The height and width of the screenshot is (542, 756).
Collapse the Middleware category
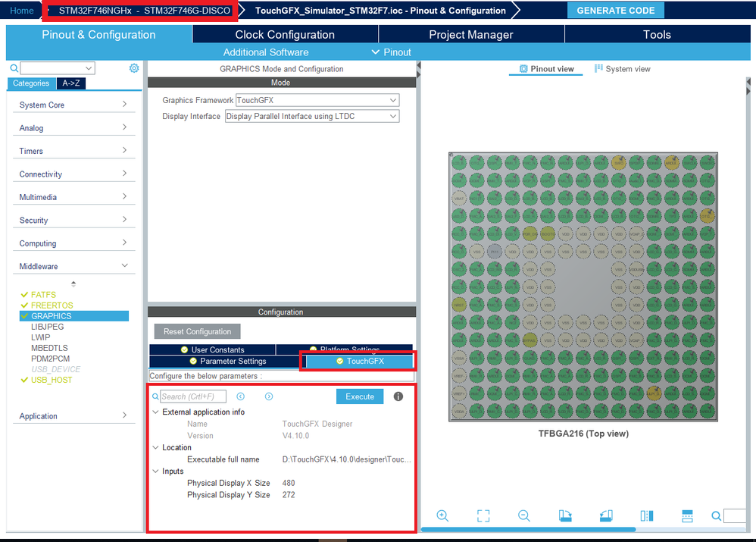73,266
